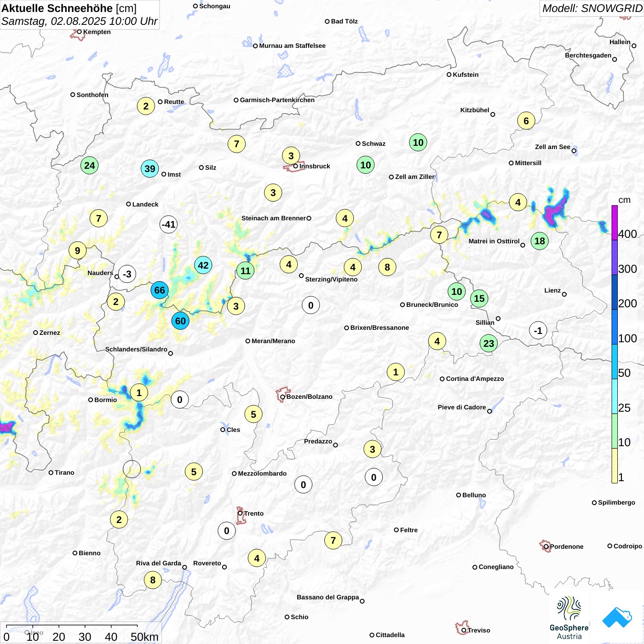The width and height of the screenshot is (644, 644).
Task: Click the GeoSphere Austria logo
Action: (569, 618)
